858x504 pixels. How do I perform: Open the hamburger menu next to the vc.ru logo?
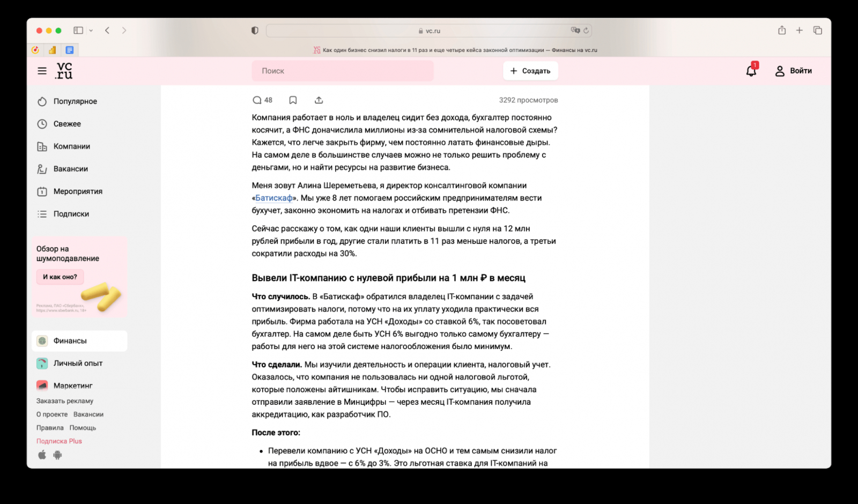click(42, 71)
